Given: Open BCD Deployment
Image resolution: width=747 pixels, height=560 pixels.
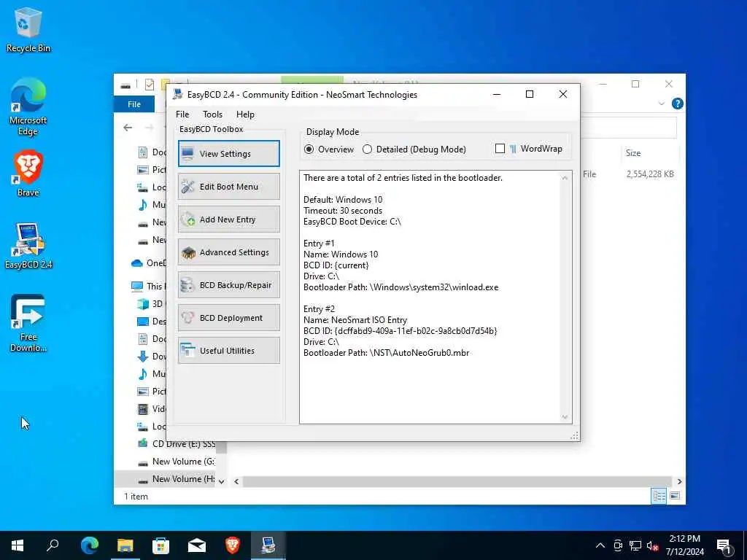Looking at the screenshot, I should click(228, 318).
